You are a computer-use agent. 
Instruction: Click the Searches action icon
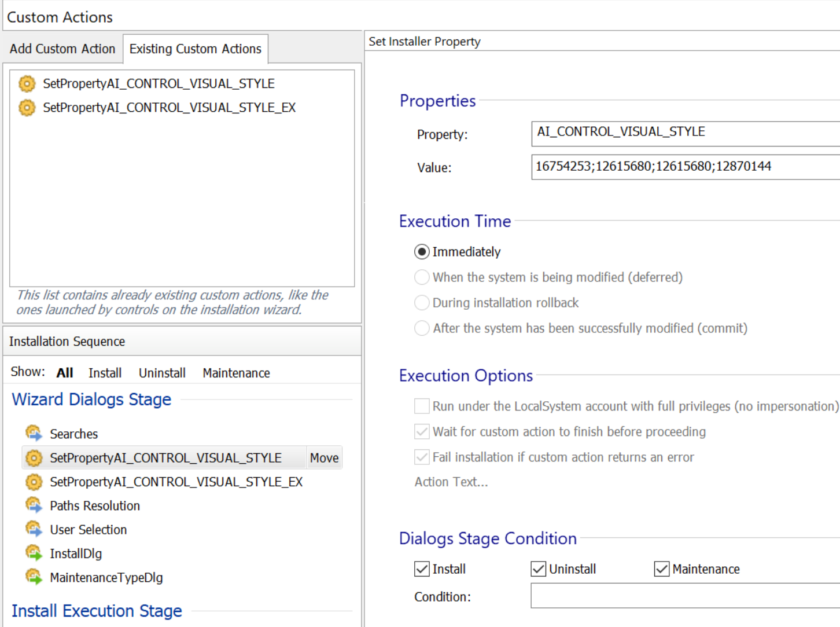tap(34, 434)
